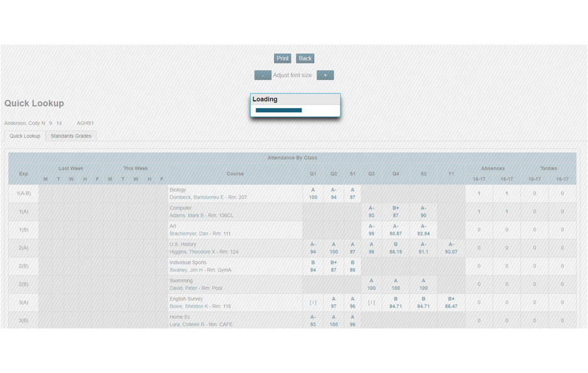Open Individual Sports Q2 grade B+ 87
Screen dimensions: 588x373
[334, 266]
